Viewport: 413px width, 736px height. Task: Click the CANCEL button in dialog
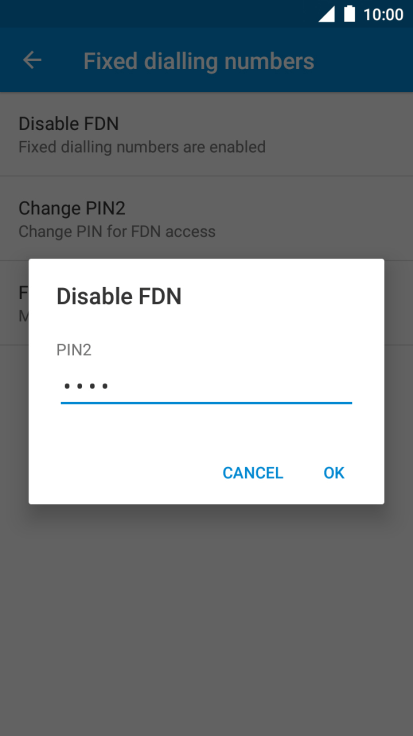point(253,473)
